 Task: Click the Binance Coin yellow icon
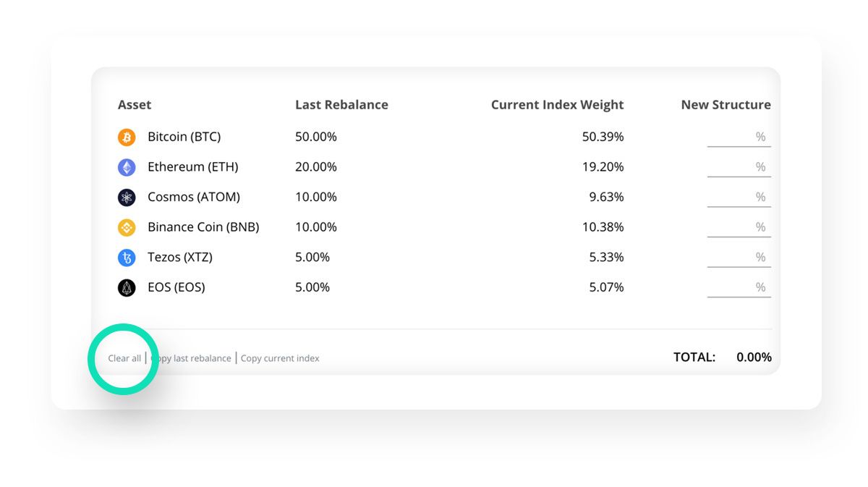(127, 228)
